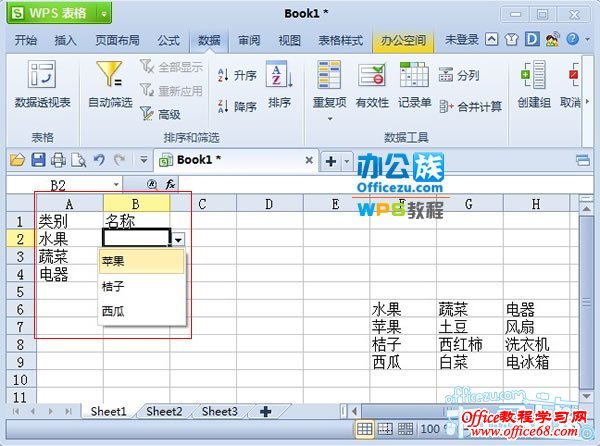Select cell containing 洗衣机
This screenshot has height=446, width=600.
coord(536,344)
